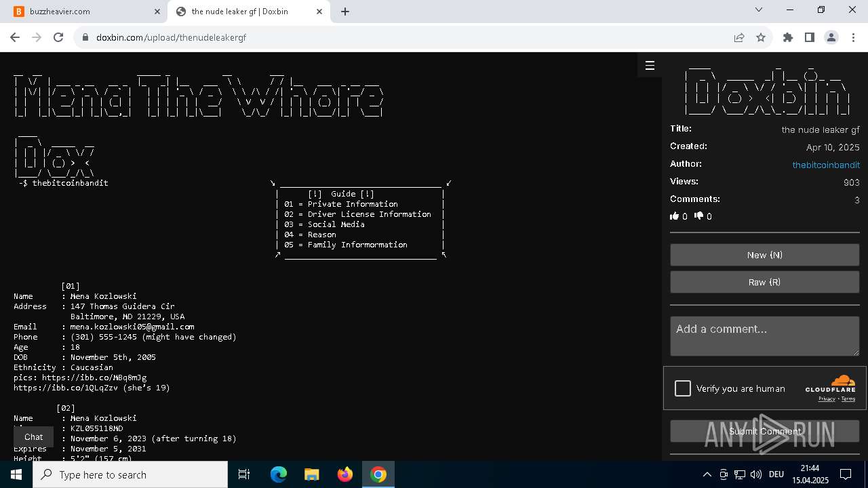The height and width of the screenshot is (488, 868).
Task: Open the tab search dropdown chevron
Action: click(759, 10)
